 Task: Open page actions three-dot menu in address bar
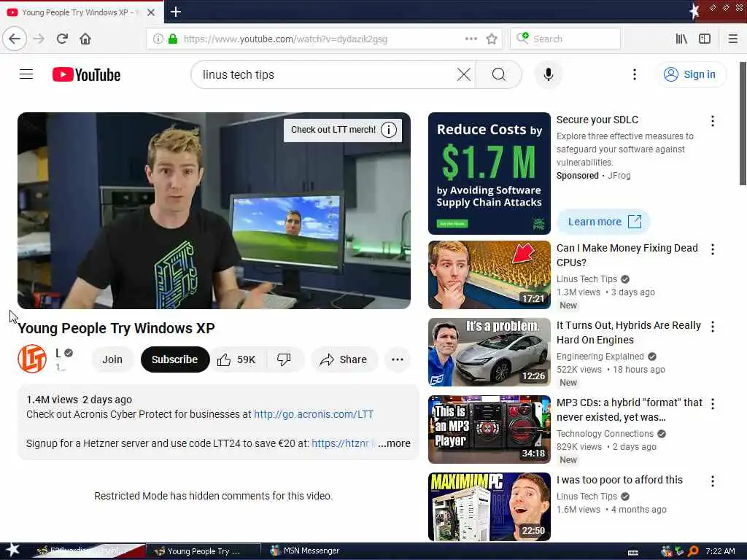click(x=471, y=39)
